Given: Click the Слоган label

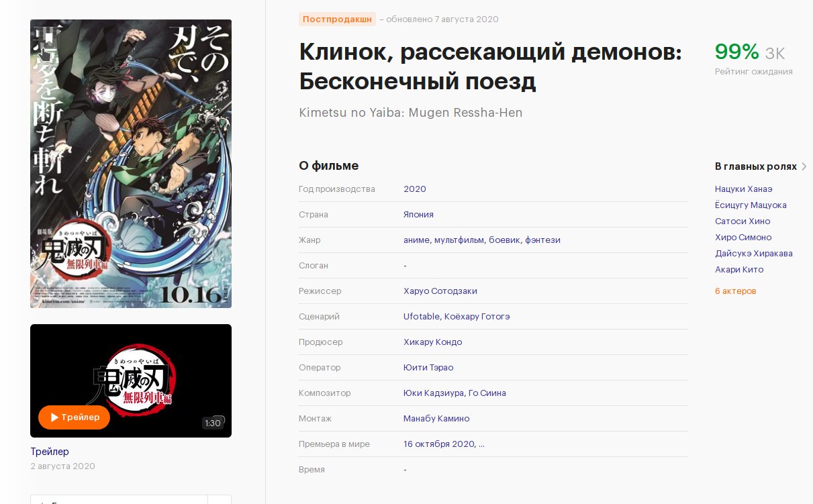Looking at the screenshot, I should click(x=314, y=266).
